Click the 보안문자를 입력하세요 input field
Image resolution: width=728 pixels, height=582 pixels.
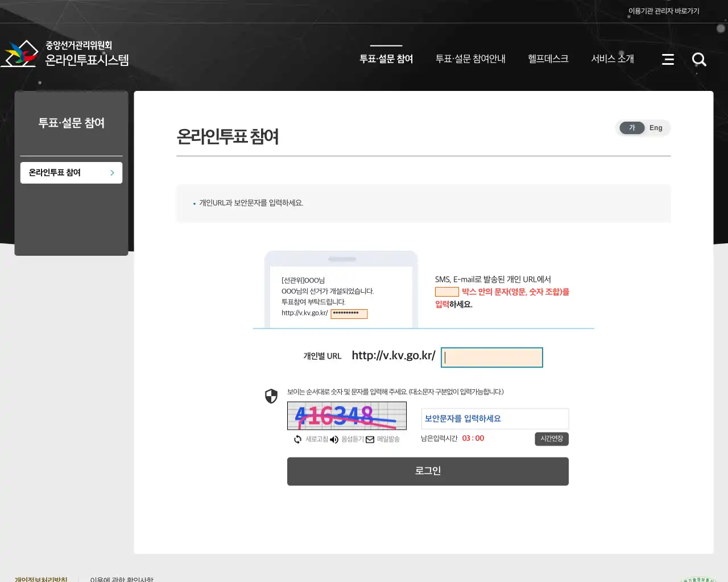(x=494, y=418)
